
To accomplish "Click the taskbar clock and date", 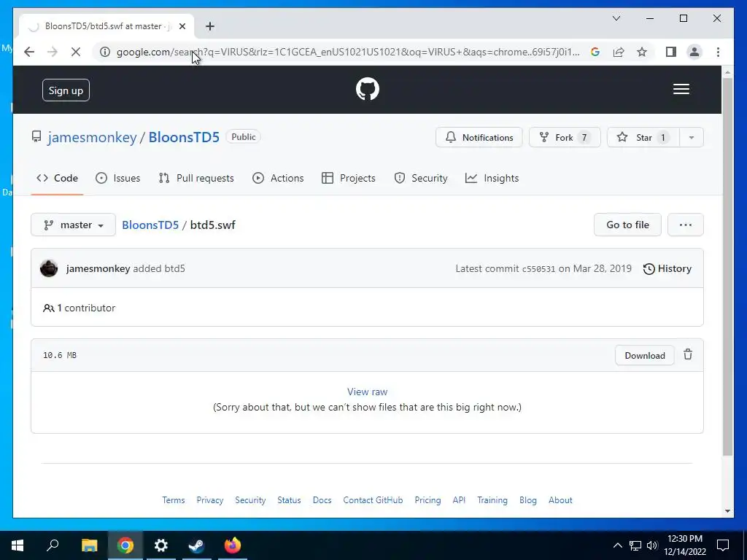I will click(x=684, y=545).
